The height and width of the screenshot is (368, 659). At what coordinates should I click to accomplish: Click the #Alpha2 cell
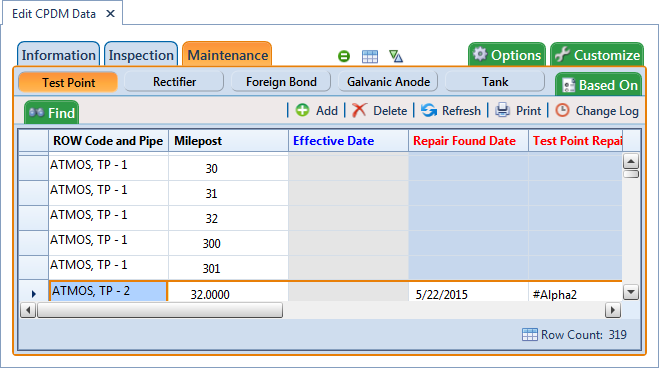click(575, 292)
